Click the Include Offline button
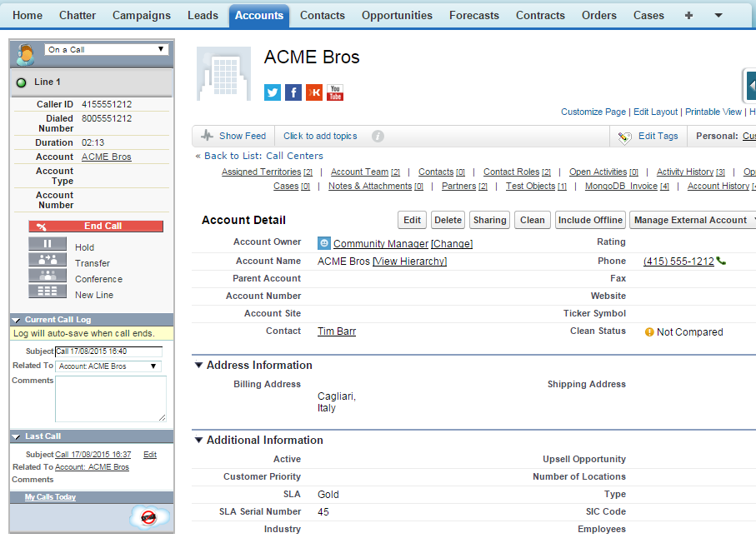Screen dimensions: 756x538 click(590, 220)
